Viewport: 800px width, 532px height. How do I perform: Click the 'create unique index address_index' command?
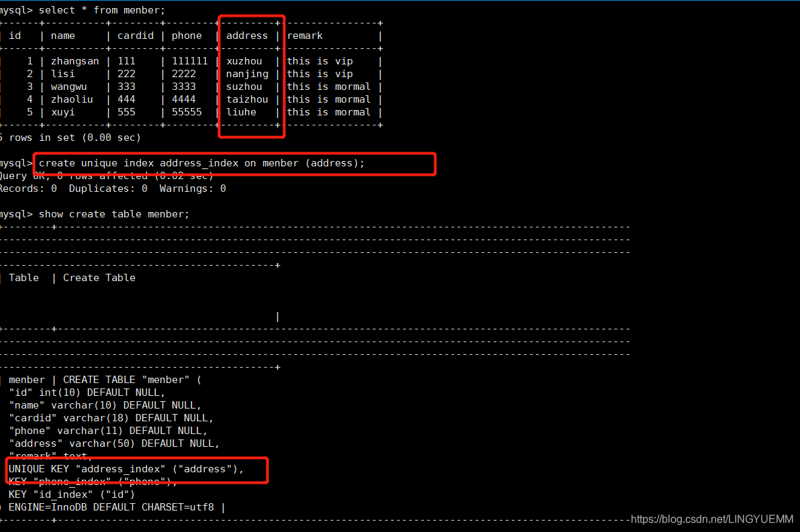pos(201,163)
